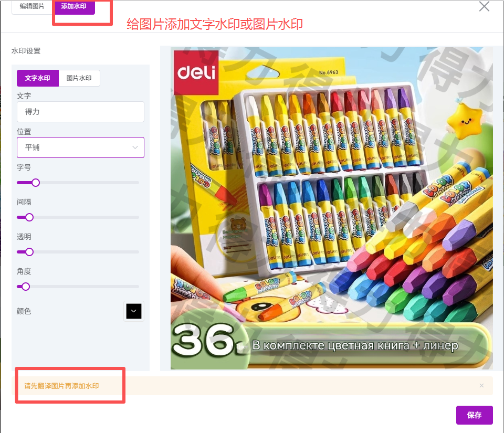The height and width of the screenshot is (433, 504).
Task: Click the chevron inside the black color swatch
Action: pyautogui.click(x=134, y=311)
